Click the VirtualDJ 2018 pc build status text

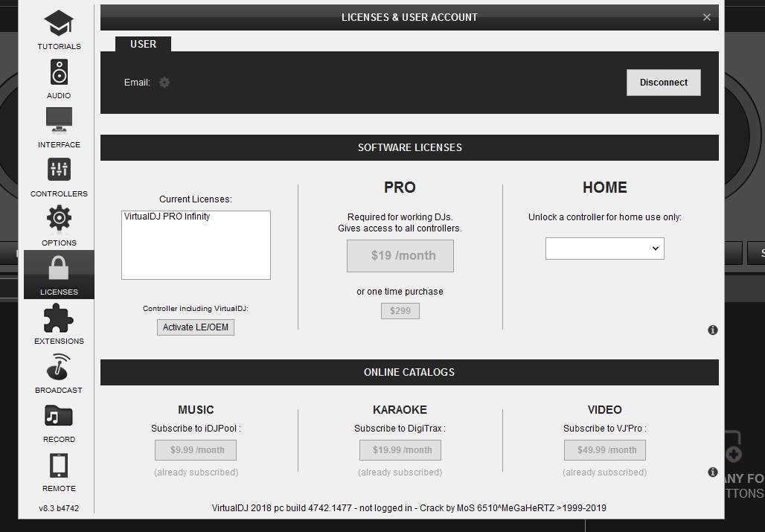pos(409,508)
